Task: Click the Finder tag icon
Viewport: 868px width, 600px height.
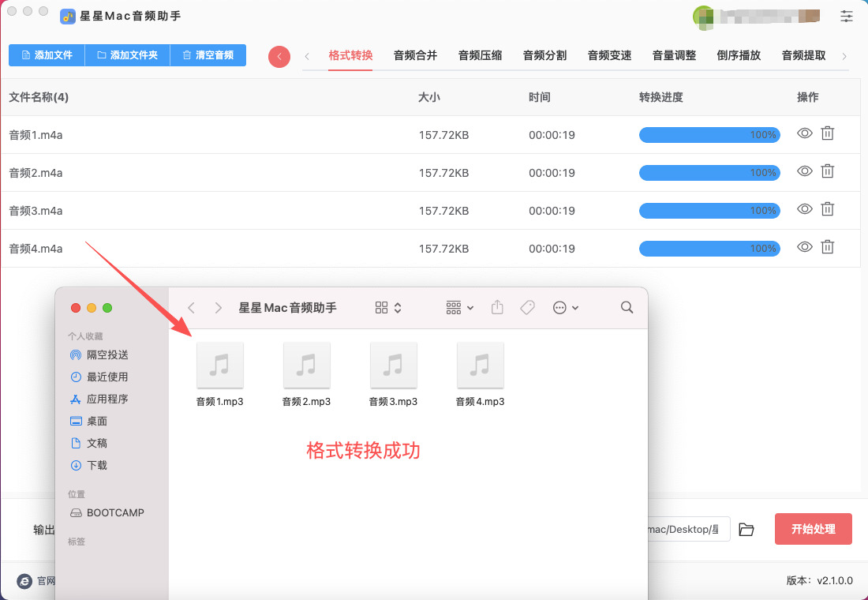Action: (527, 308)
